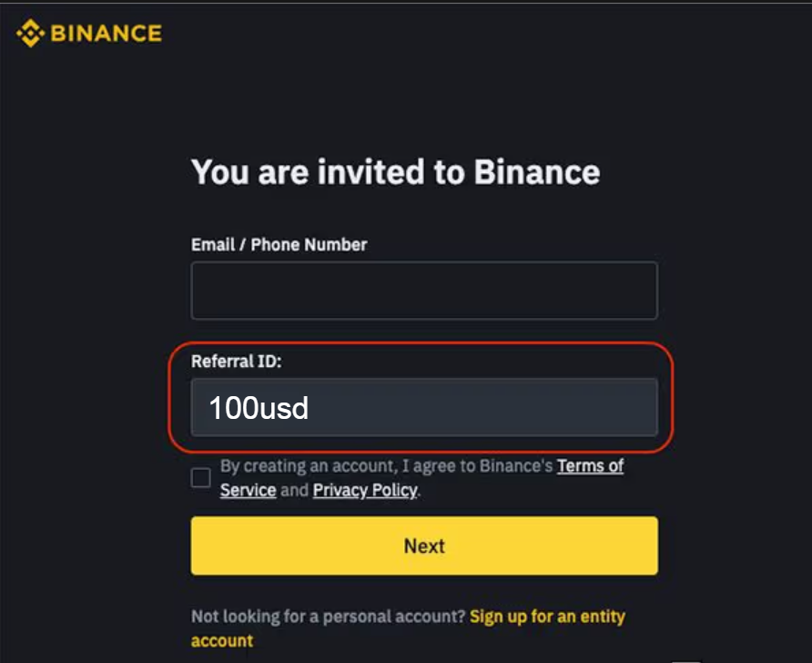
Task: Click the yellow 'account' link word
Action: (222, 641)
